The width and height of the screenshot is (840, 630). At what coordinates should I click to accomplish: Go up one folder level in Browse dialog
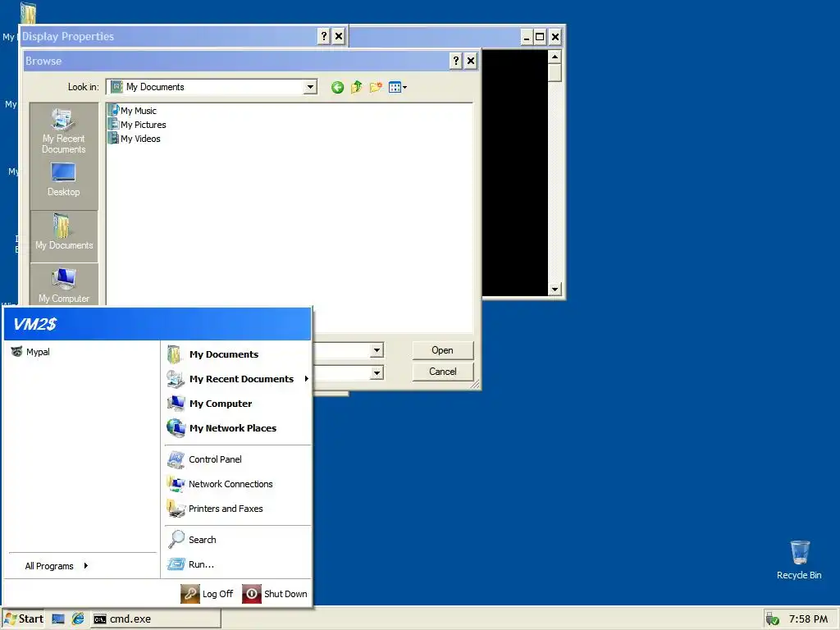tap(356, 87)
